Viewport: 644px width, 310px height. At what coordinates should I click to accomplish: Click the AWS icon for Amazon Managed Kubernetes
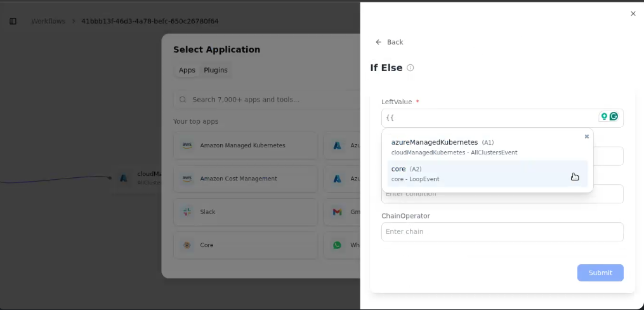pos(187,145)
